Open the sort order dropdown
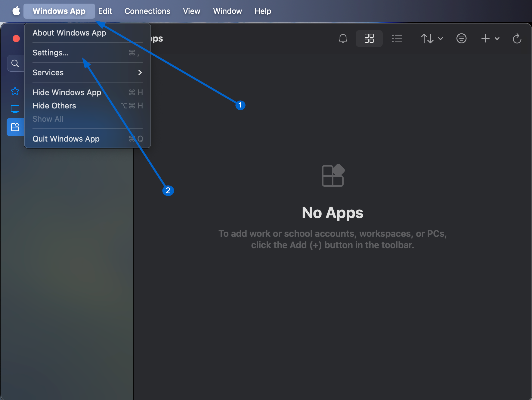 pyautogui.click(x=432, y=39)
